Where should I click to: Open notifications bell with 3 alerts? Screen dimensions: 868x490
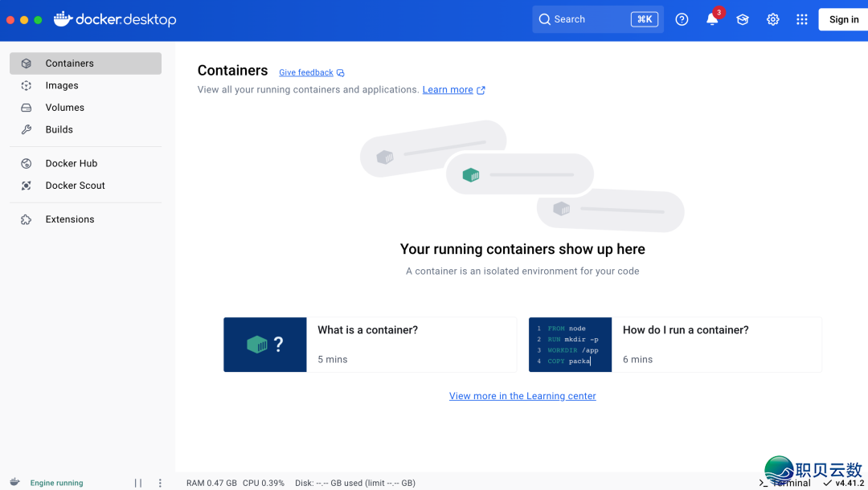tap(712, 19)
